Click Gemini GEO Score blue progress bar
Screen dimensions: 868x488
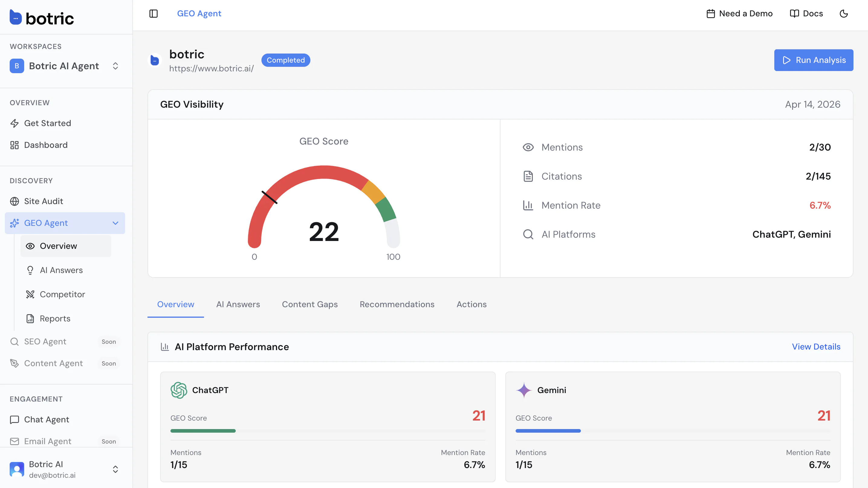click(548, 431)
